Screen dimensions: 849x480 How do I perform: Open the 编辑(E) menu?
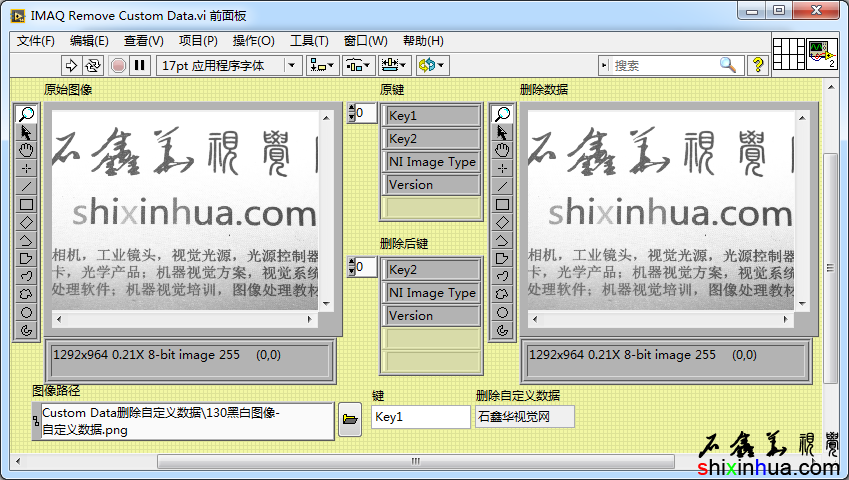coord(89,41)
